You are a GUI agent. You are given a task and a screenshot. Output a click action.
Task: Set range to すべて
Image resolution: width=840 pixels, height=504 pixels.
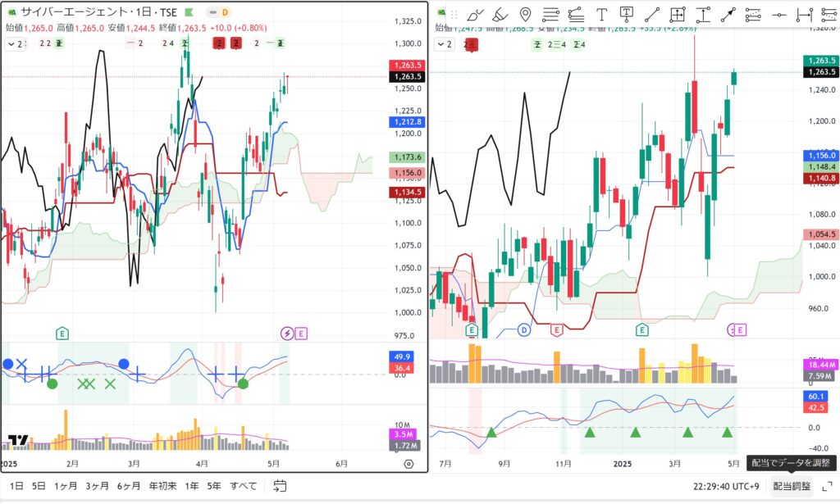click(x=243, y=486)
